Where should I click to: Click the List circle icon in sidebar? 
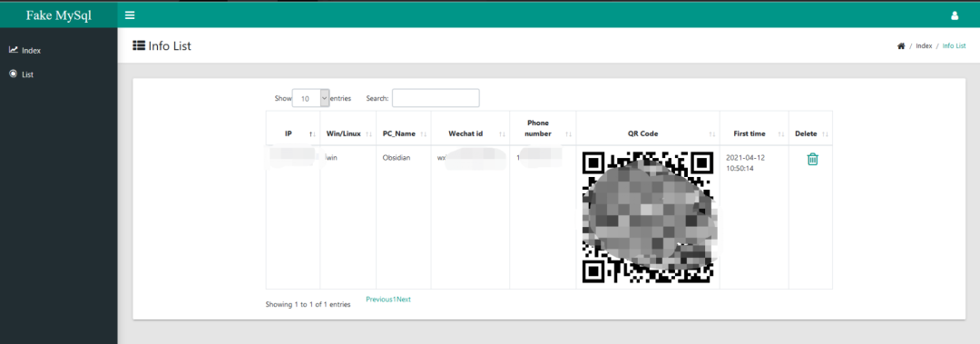pos(13,74)
